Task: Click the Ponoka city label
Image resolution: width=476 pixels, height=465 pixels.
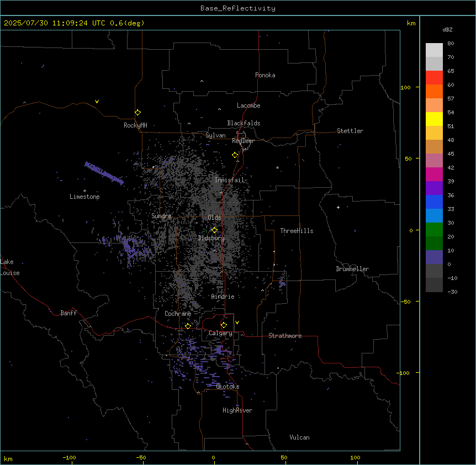Action: (265, 75)
